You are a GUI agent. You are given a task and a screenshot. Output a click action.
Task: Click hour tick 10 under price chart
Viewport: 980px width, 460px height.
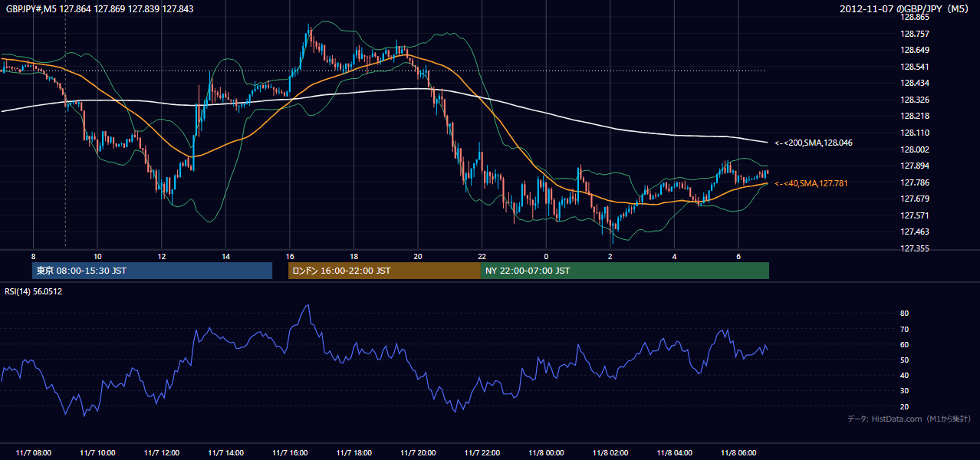97,256
